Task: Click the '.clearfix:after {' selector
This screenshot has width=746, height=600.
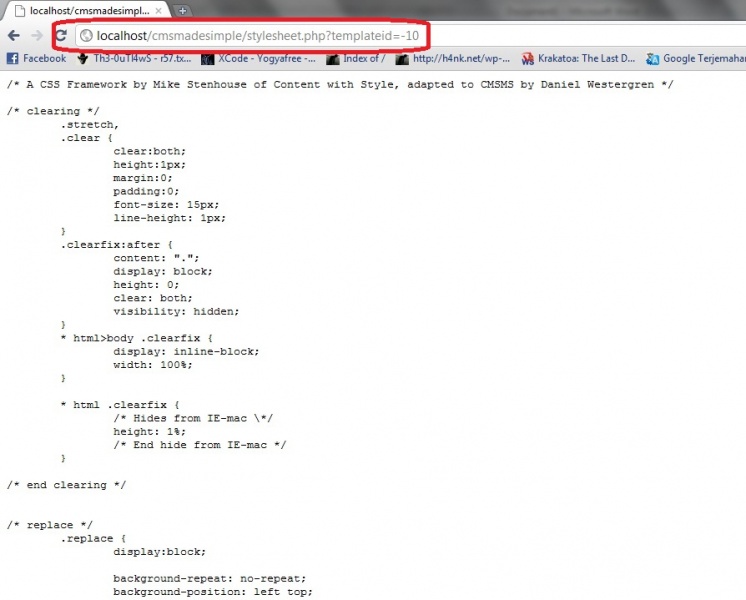Action: [117, 245]
